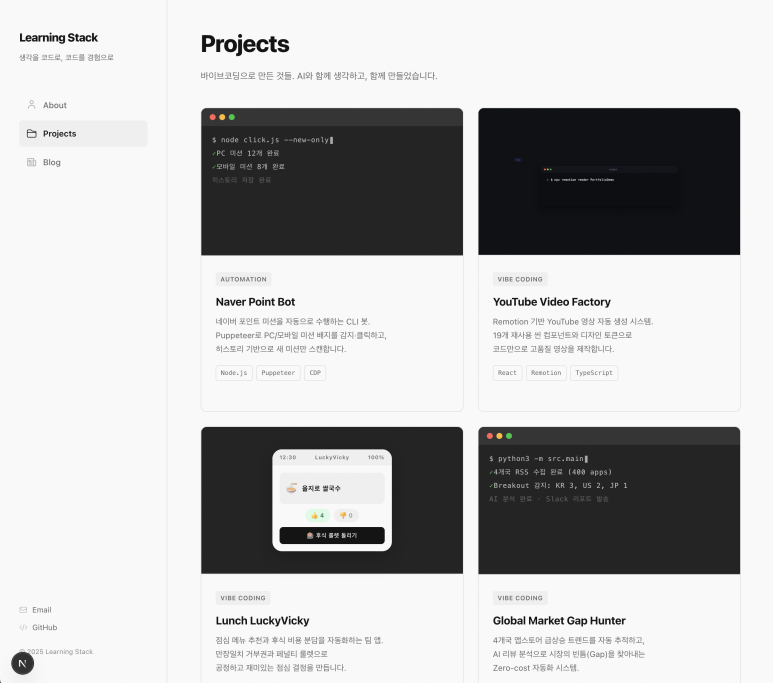Select the Puppeteer tag on Naver card
The width and height of the screenshot is (773, 683).
click(278, 373)
